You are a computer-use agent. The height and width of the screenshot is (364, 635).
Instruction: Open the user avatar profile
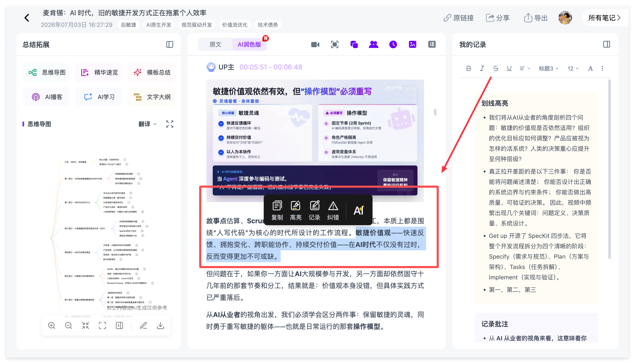(x=565, y=18)
